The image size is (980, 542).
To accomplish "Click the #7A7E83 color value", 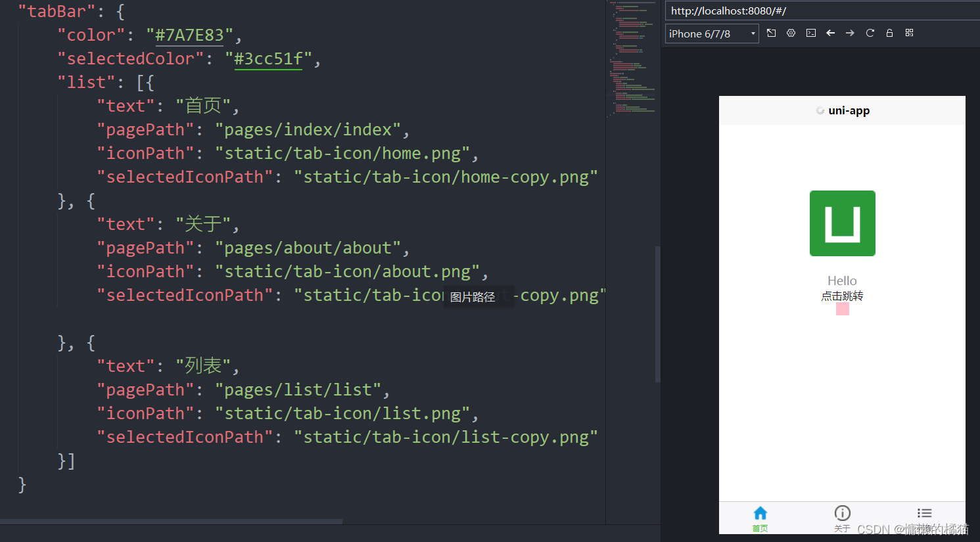I will click(x=189, y=35).
